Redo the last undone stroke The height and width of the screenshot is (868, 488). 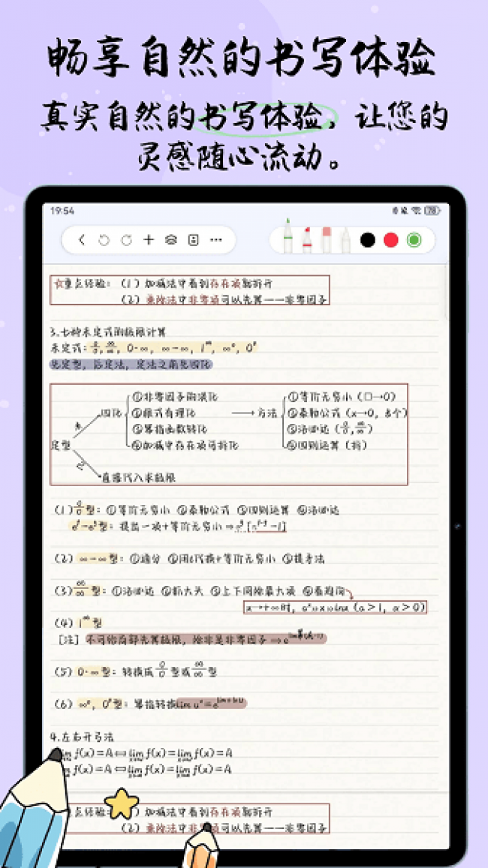pos(126,240)
